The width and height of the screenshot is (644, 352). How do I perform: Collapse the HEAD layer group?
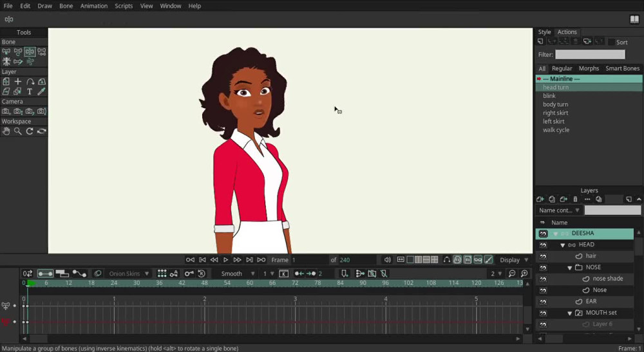click(563, 245)
